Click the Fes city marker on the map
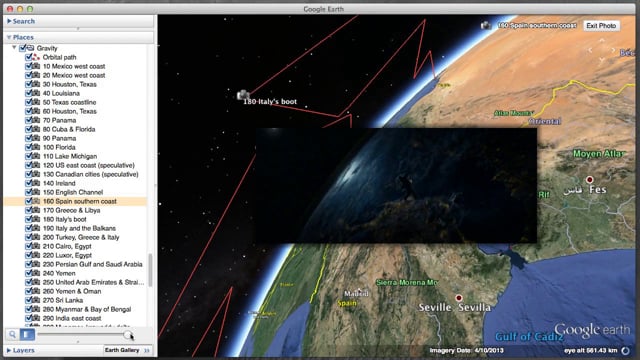640x360 pixels. (589, 180)
